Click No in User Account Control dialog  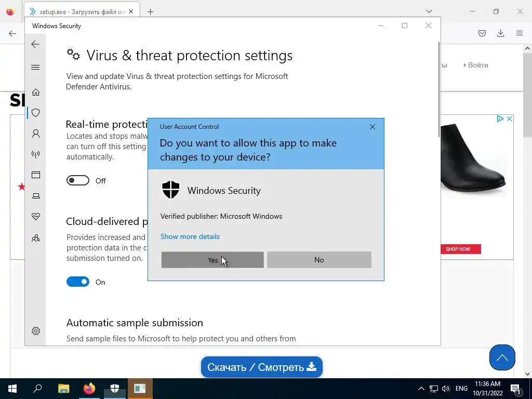pos(319,260)
